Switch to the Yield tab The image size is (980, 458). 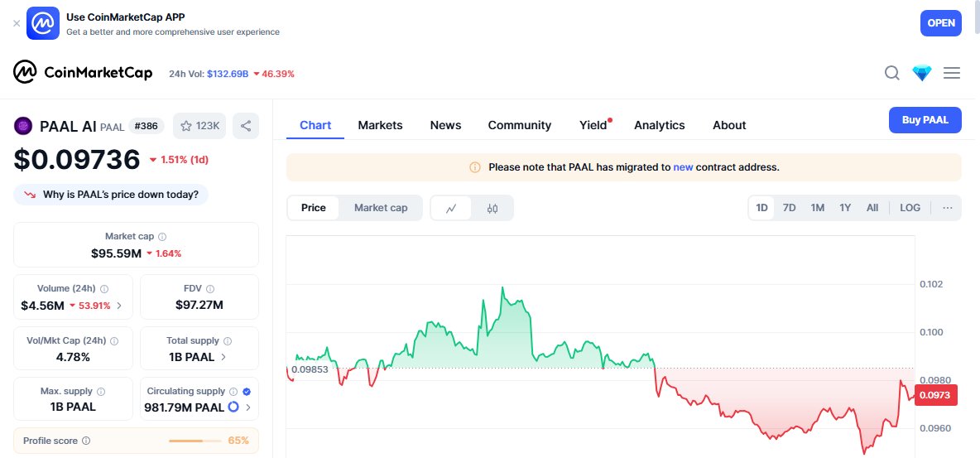[593, 125]
